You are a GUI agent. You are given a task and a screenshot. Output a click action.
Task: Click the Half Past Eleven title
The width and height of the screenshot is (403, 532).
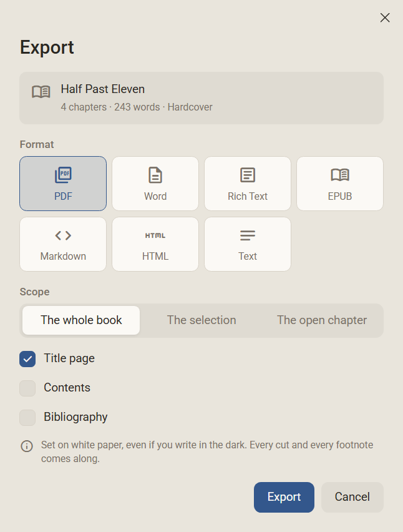point(103,89)
